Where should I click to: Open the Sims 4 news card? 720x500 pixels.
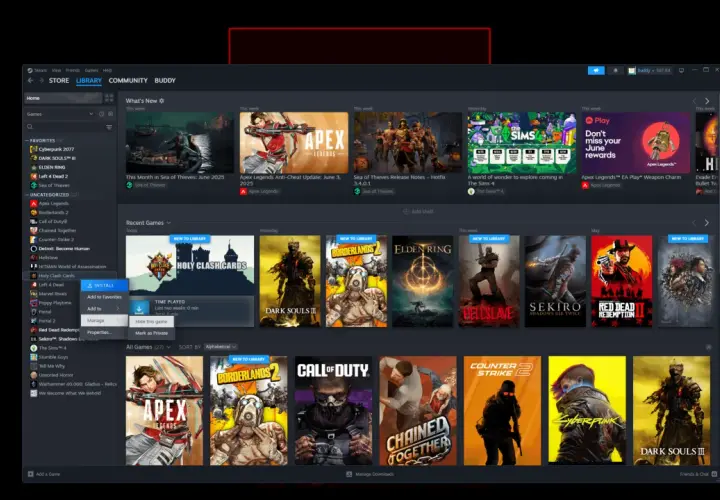pos(522,143)
